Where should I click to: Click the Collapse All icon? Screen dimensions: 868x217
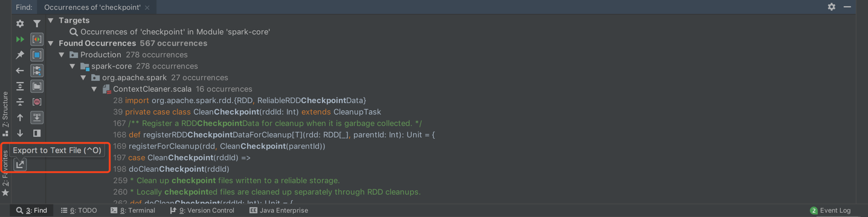pos(20,102)
